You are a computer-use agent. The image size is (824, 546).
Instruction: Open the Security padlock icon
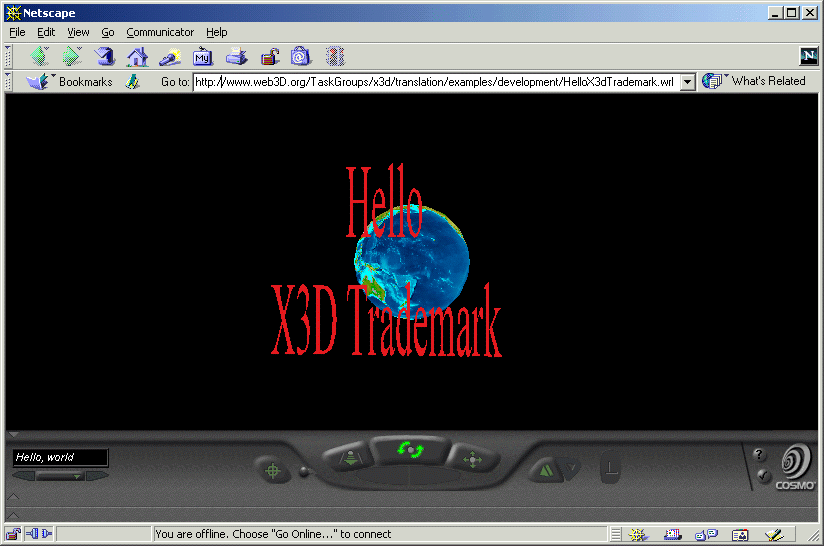tap(269, 57)
